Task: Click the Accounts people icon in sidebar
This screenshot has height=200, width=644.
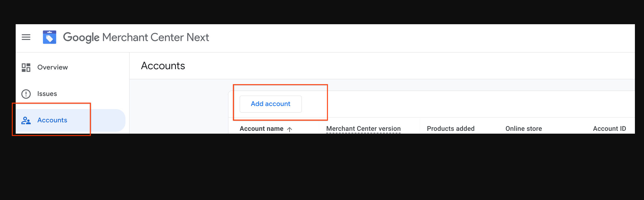Action: (26, 120)
